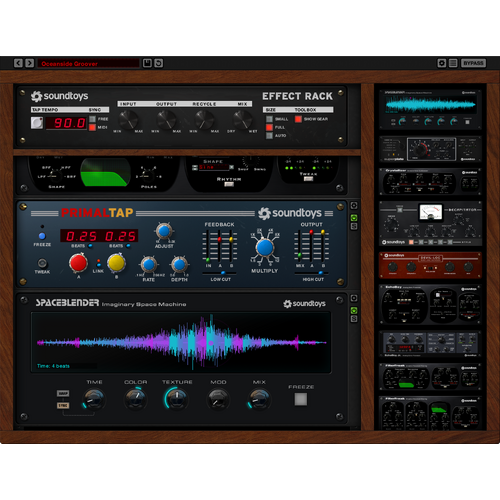This screenshot has width=500, height=500.
Task: Click the 90.0 tempo display
Action: tap(66, 123)
